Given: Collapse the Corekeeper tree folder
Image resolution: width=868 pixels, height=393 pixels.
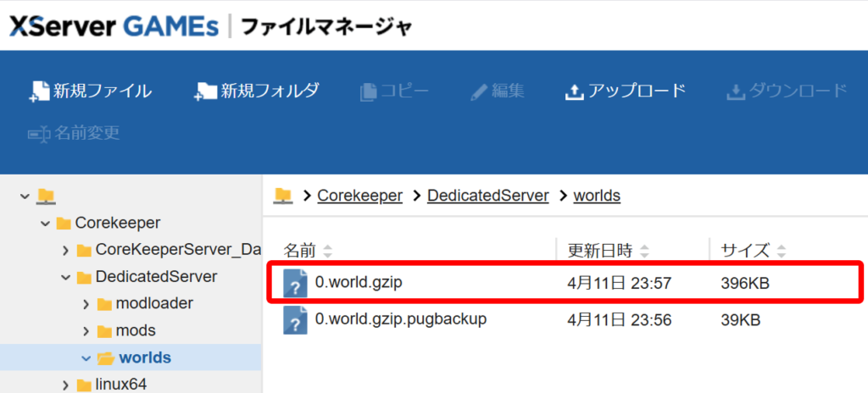Looking at the screenshot, I should coord(45,224).
